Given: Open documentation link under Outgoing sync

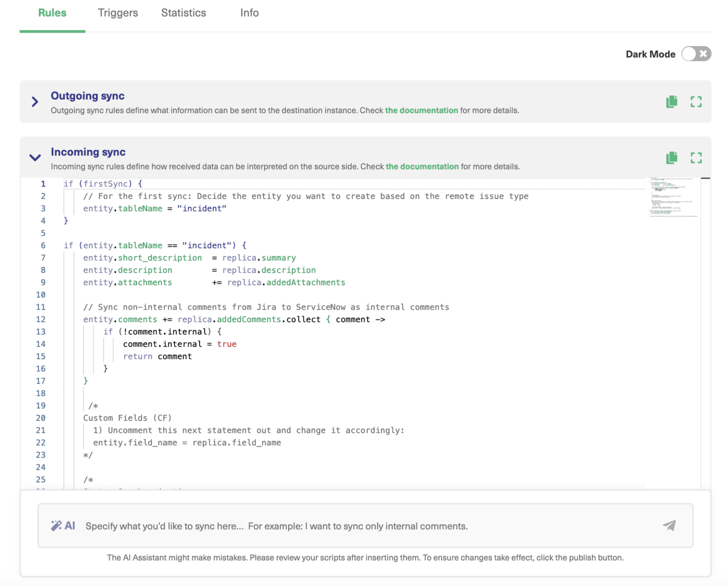Looking at the screenshot, I should pyautogui.click(x=421, y=110).
